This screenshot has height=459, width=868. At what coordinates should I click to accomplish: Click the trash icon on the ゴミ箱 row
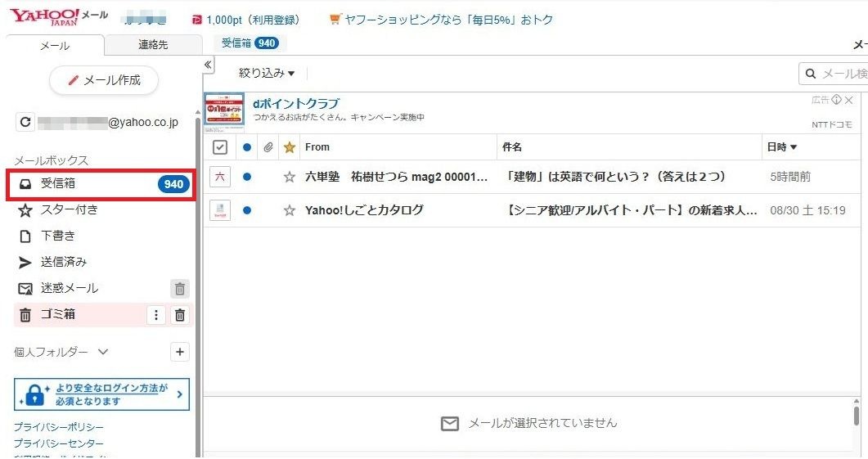(180, 315)
